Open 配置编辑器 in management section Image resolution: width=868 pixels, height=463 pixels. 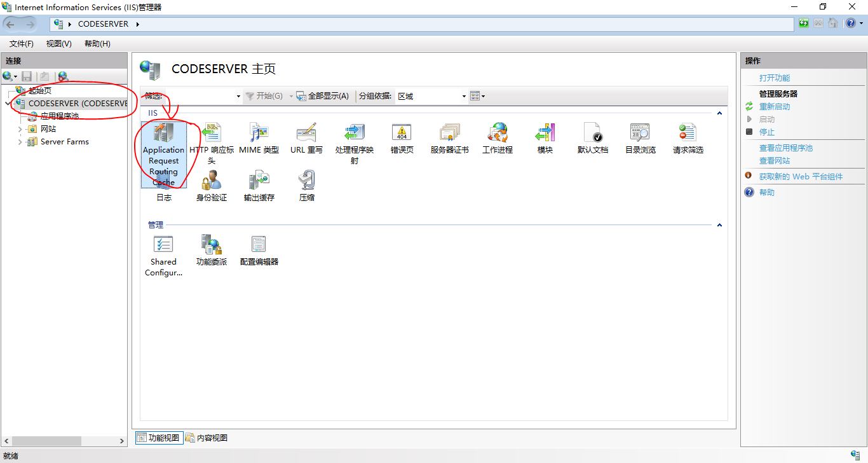[x=259, y=245]
